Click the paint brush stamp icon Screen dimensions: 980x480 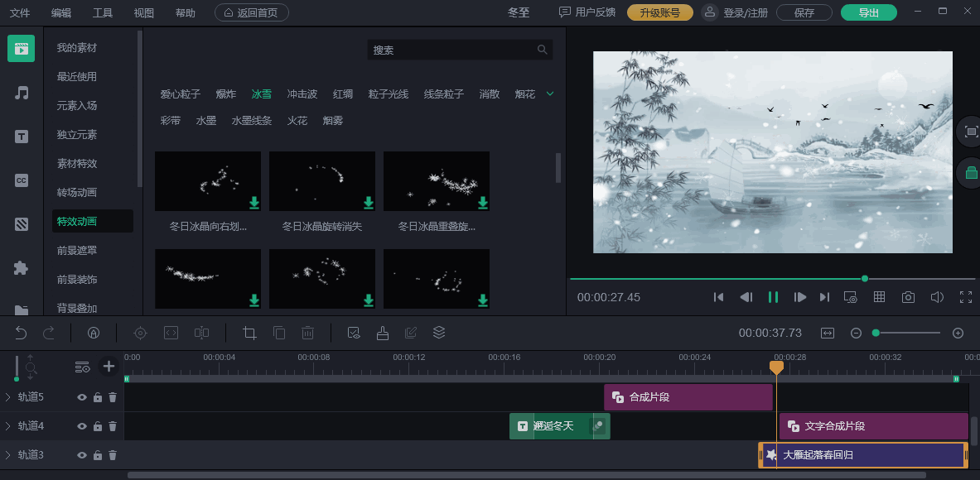click(383, 334)
